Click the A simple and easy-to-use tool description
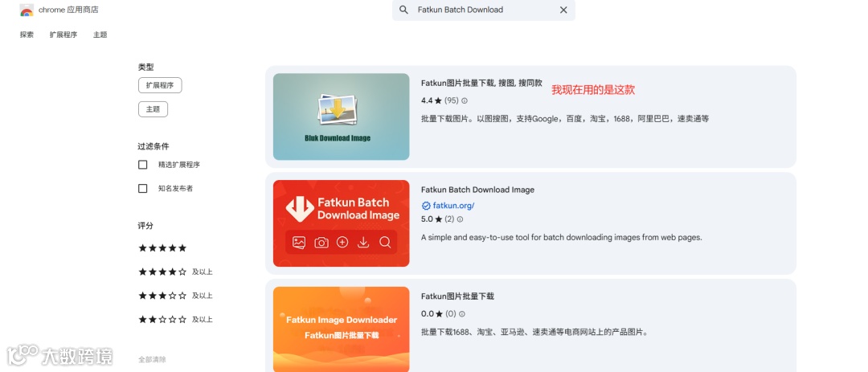Viewport: 868px width, 372px height. [561, 237]
